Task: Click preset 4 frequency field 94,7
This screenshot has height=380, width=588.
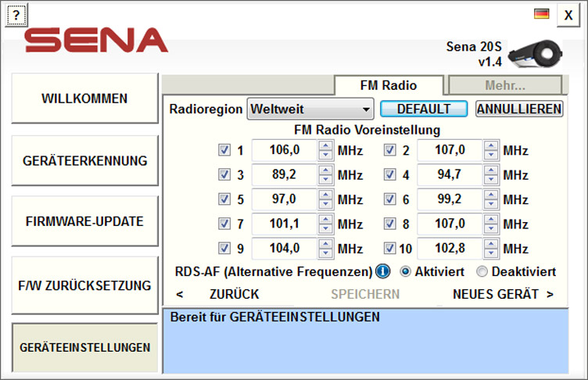Action: pos(450,174)
